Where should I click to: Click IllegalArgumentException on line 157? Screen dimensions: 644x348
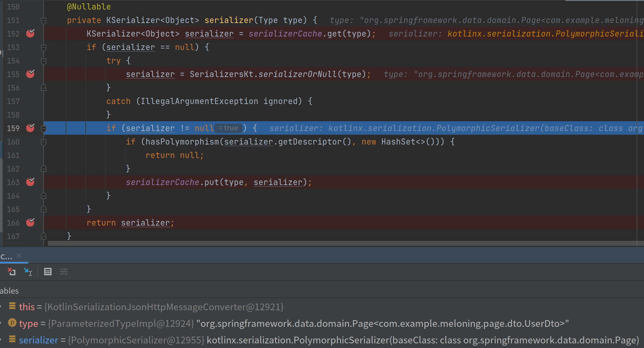pyautogui.click(x=199, y=101)
